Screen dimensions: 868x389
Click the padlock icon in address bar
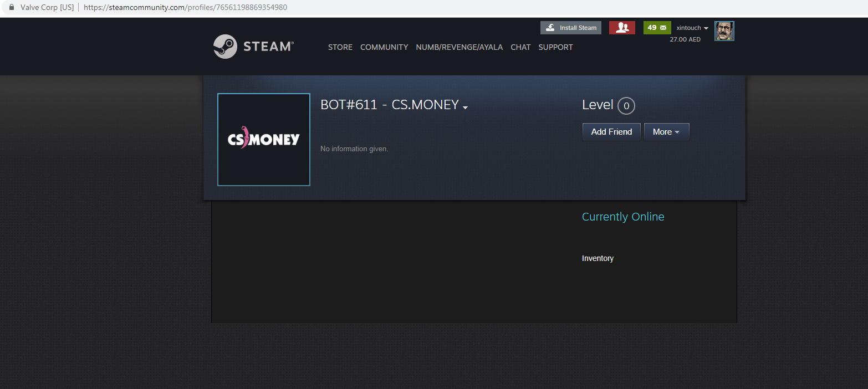[x=11, y=8]
